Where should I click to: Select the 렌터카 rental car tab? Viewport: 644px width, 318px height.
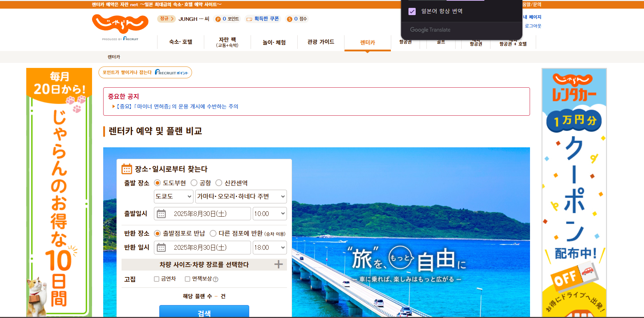tap(367, 42)
